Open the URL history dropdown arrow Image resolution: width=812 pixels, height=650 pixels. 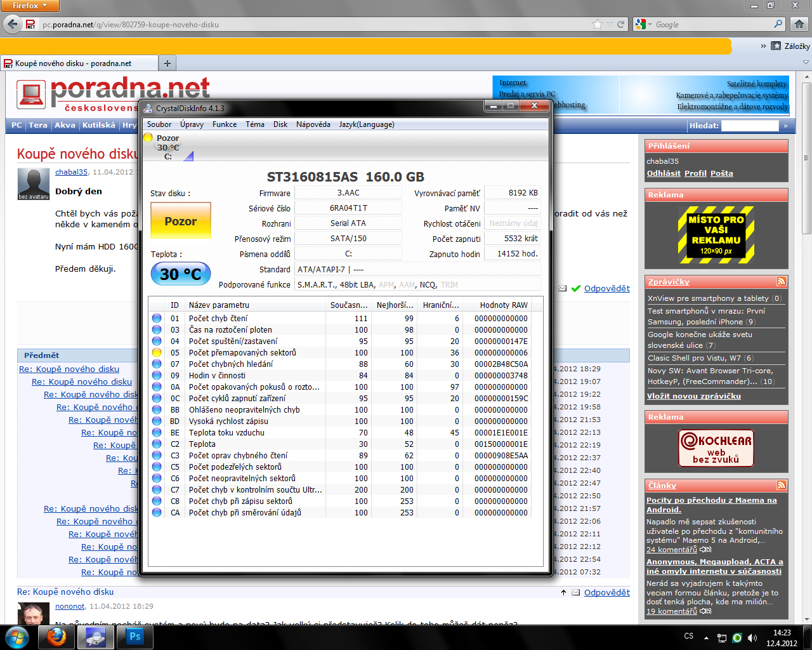(610, 25)
